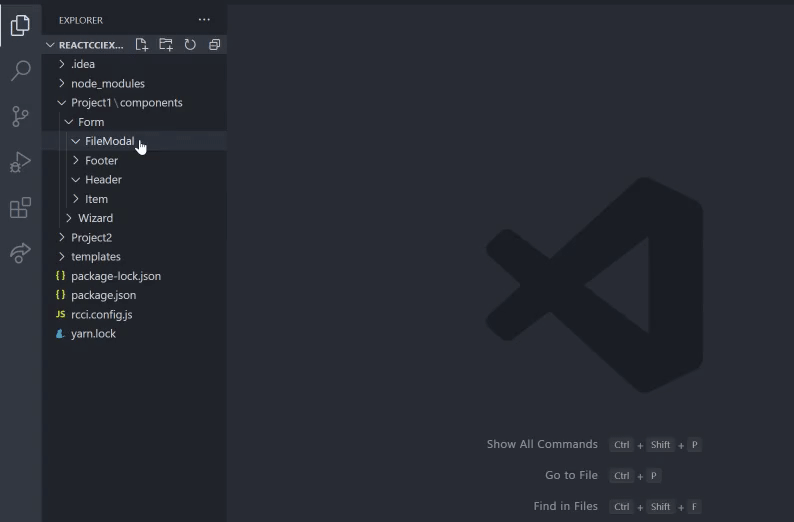Screen dimensions: 794x522
Task: Click the JSON icon beside package.json
Action: coord(60,295)
